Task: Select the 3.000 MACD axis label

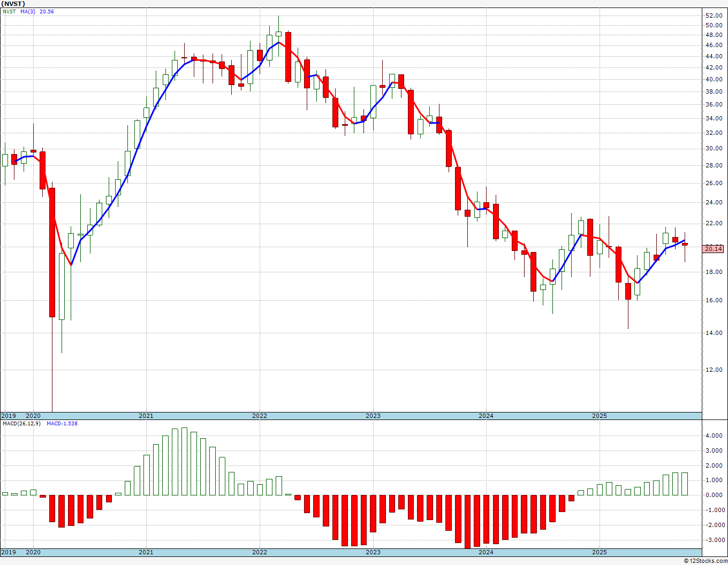Action: [714, 451]
